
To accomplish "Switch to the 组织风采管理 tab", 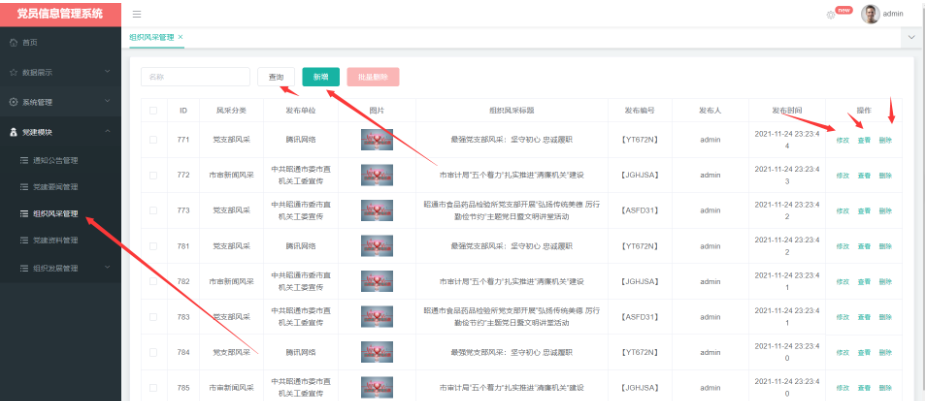I will click(152, 37).
